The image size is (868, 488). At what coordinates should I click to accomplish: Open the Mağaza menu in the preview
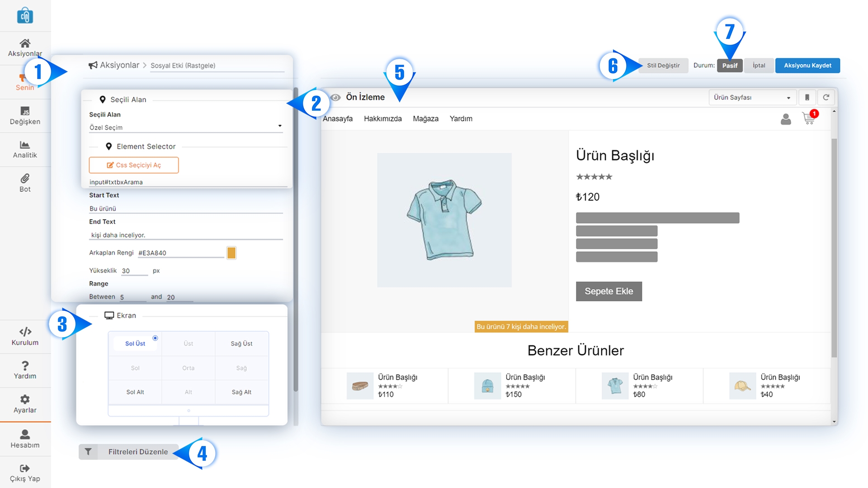pyautogui.click(x=425, y=118)
